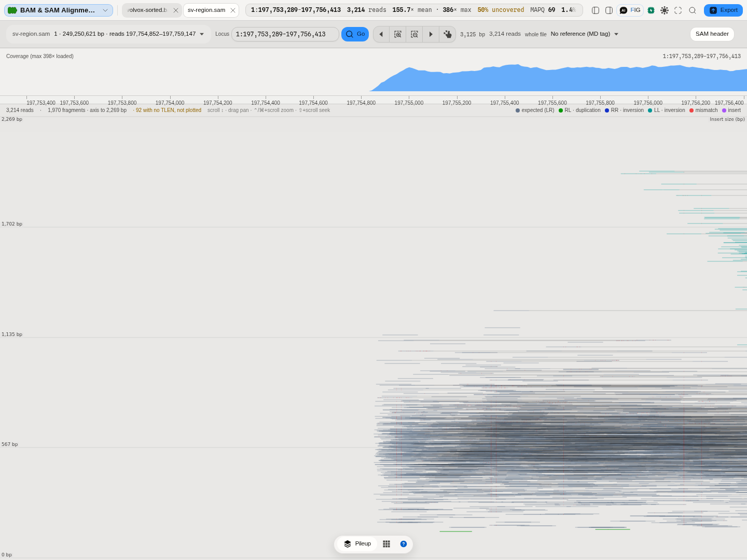The image size is (747, 560).
Task: Toggle the left sidebar panel icon
Action: [x=596, y=10]
